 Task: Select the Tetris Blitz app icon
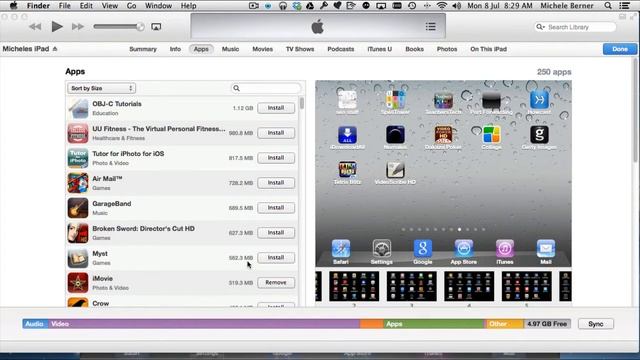tap(347, 169)
